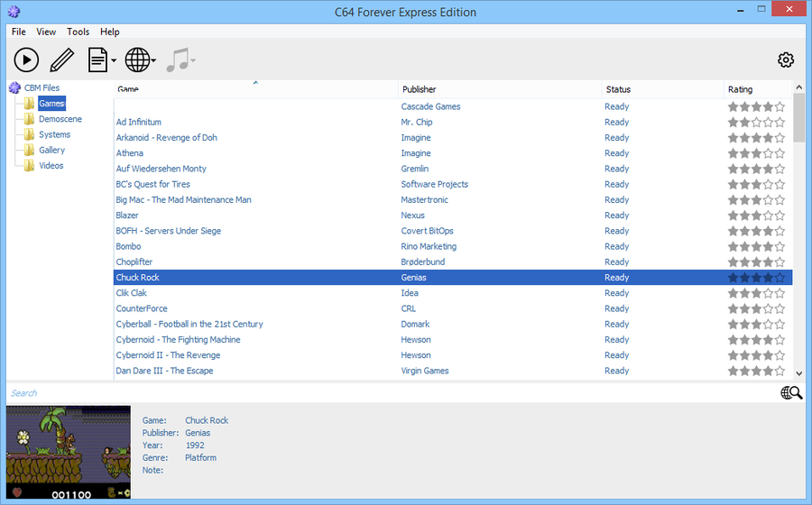The width and height of the screenshot is (812, 505).
Task: Open the View menu
Action: [46, 32]
